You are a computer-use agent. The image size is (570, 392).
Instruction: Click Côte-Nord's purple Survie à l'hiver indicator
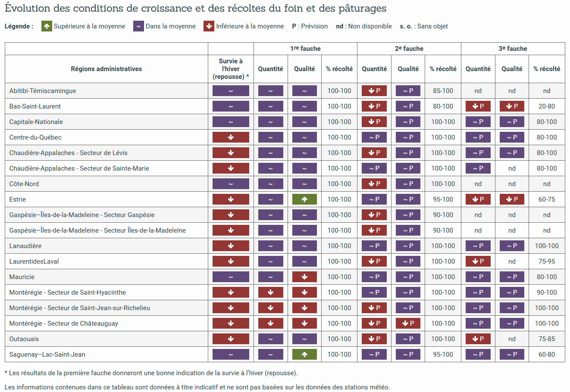tap(231, 184)
